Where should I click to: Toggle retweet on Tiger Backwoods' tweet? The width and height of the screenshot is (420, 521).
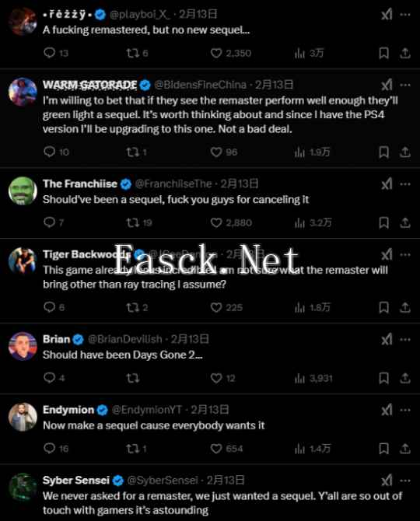coord(132,307)
